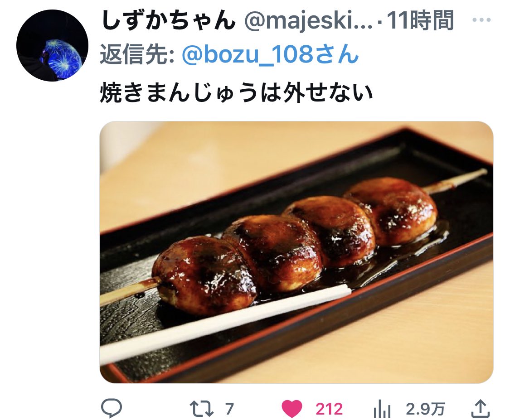Tap the share upload arrow icon
510x420 pixels.
(x=481, y=409)
